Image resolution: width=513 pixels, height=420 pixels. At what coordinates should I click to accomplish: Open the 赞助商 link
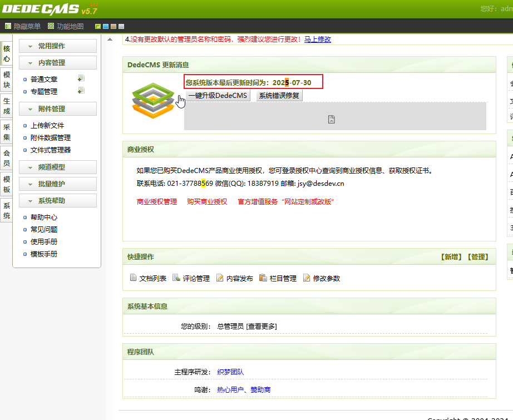260,390
